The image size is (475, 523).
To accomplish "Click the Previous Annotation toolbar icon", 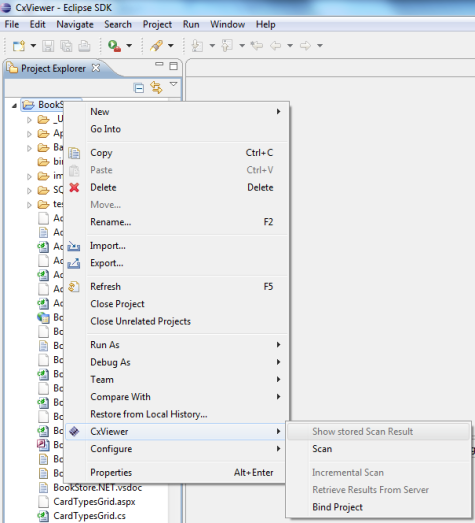I will pyautogui.click(x=227, y=46).
